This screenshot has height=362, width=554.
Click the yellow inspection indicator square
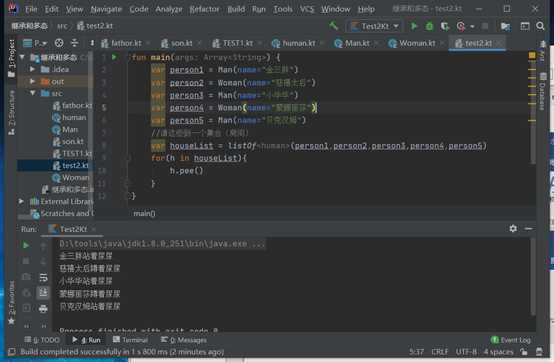[532, 55]
